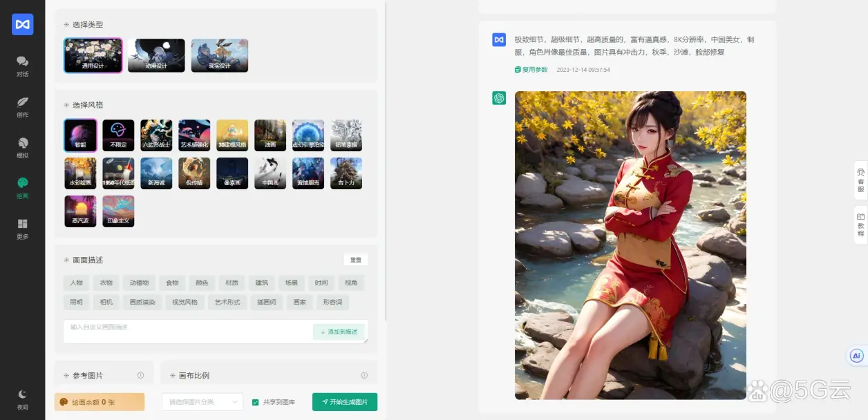This screenshot has height=420, width=868.
Task: Expand the 材质 description category
Action: [232, 283]
